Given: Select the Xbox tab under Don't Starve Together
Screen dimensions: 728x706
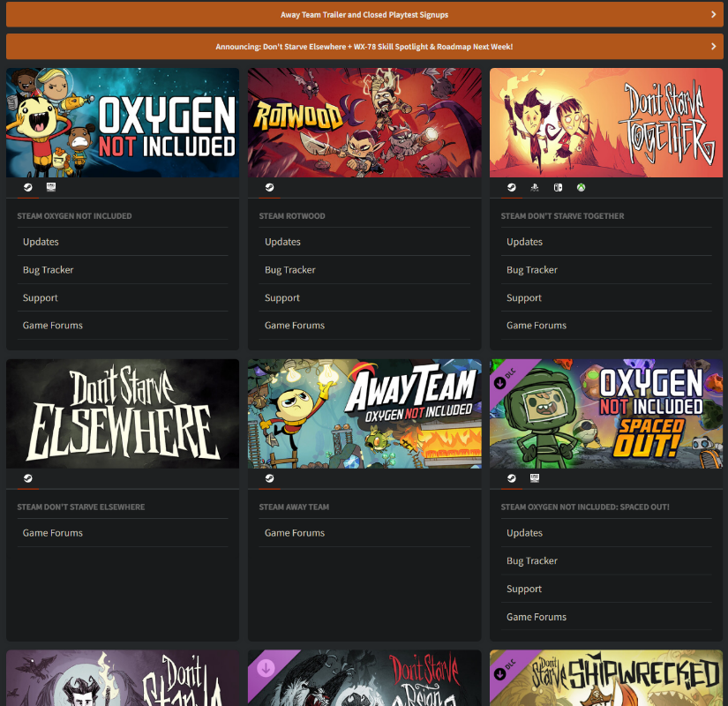Looking at the screenshot, I should point(581,188).
